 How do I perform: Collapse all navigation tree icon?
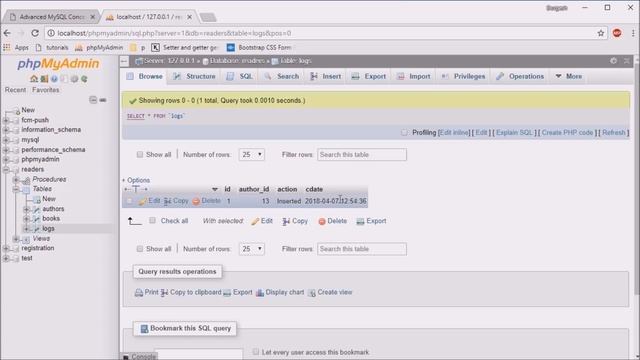(x=93, y=100)
